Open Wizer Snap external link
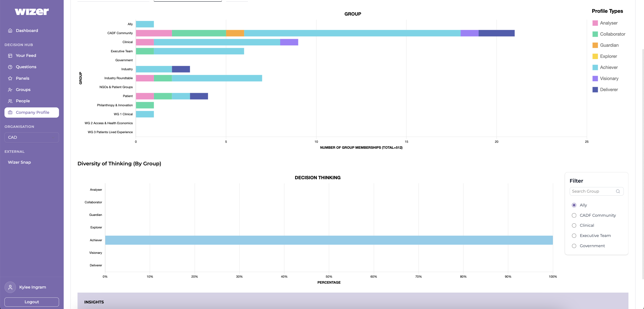The width and height of the screenshot is (644, 309). tap(19, 162)
